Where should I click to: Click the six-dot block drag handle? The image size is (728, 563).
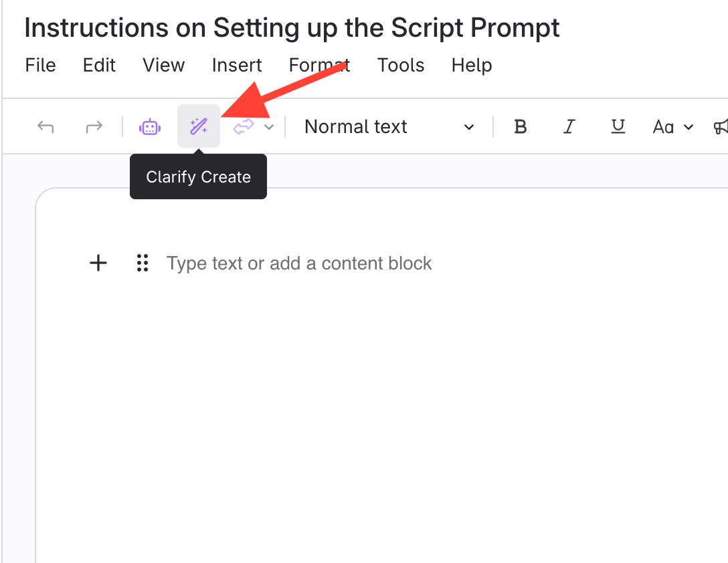pos(142,263)
